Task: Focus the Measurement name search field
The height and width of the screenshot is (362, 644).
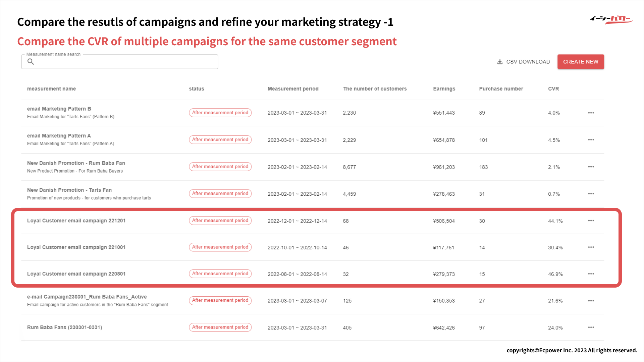Action: 124,62
